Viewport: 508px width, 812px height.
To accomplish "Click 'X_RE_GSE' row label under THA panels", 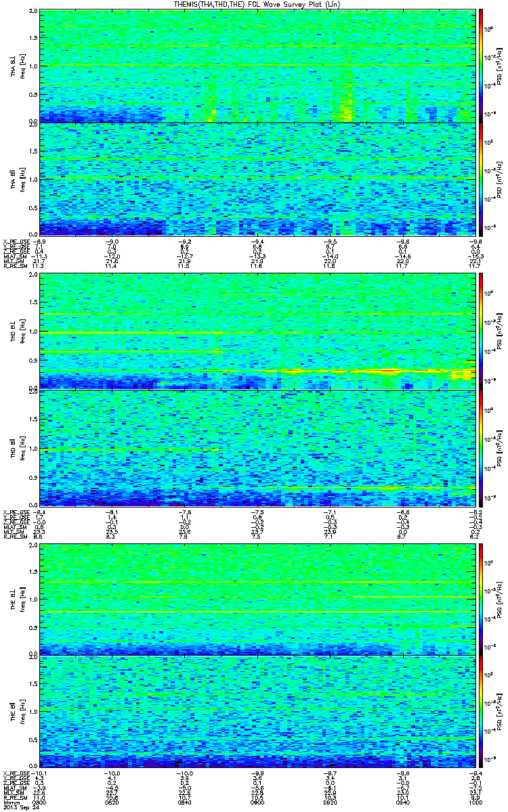I will tap(16, 241).
